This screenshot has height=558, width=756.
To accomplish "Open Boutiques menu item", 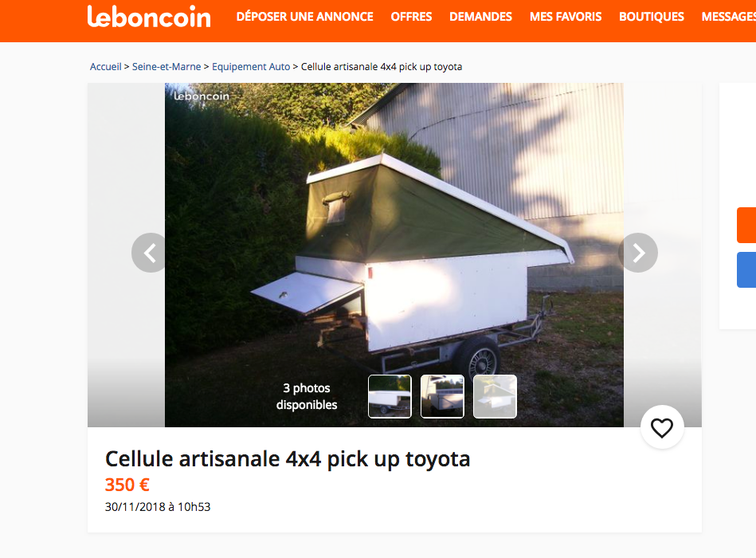I will point(652,17).
